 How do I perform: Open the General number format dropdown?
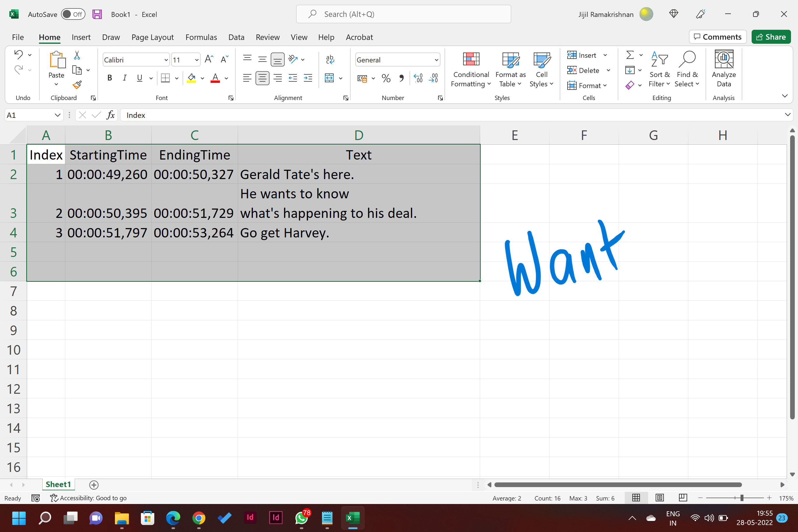tap(436, 60)
